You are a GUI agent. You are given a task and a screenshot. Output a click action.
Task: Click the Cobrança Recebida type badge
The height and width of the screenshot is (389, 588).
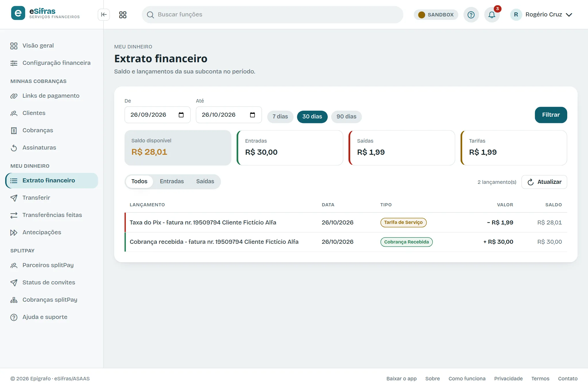[406, 242]
